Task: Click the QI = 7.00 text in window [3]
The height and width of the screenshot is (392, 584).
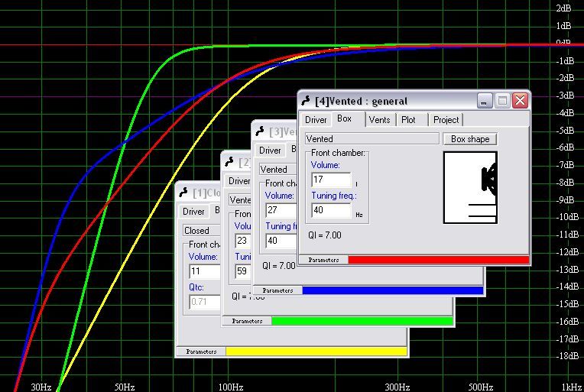Action: 278,266
